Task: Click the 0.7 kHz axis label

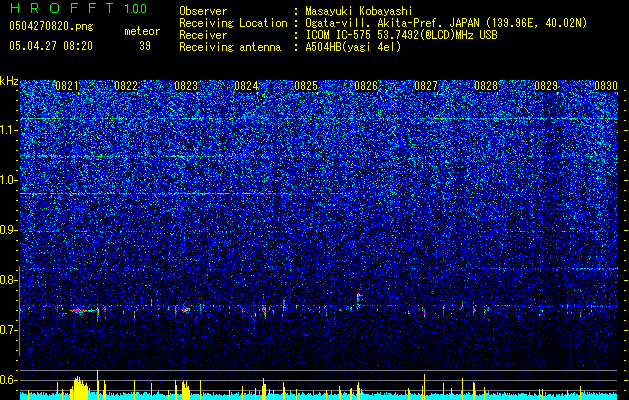Action: 7,330
